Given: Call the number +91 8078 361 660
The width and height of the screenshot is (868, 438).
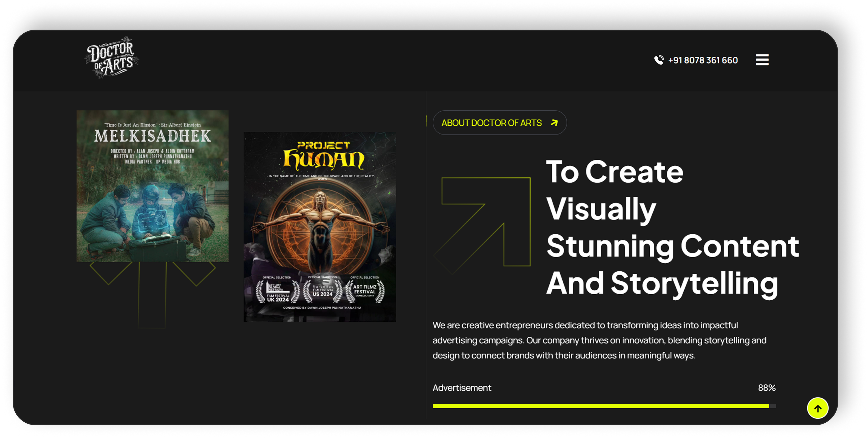Looking at the screenshot, I should [x=703, y=60].
